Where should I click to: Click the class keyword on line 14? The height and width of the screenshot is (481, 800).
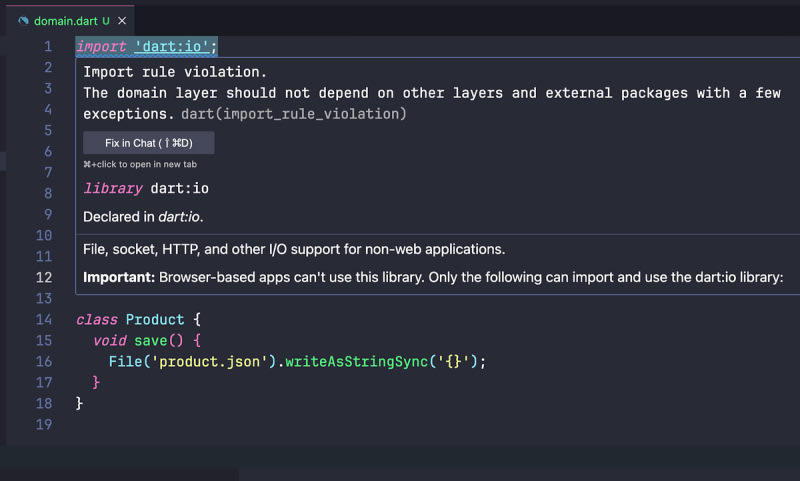tap(97, 320)
